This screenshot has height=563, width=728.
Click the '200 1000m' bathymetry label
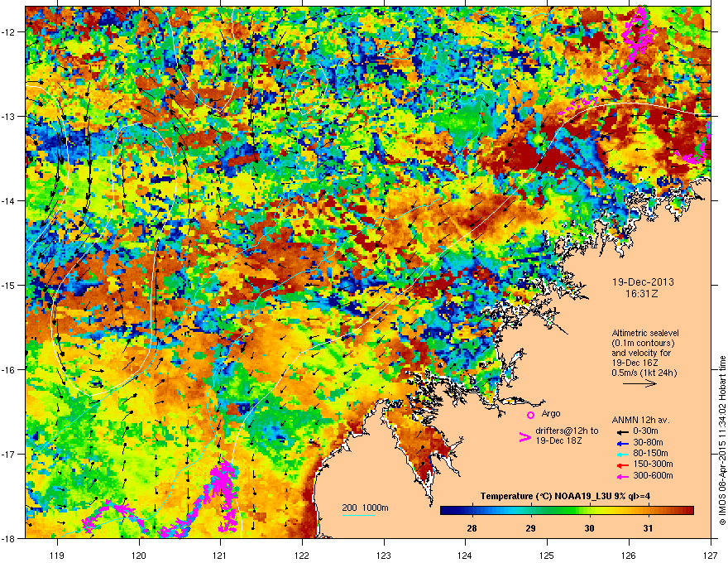(x=365, y=508)
